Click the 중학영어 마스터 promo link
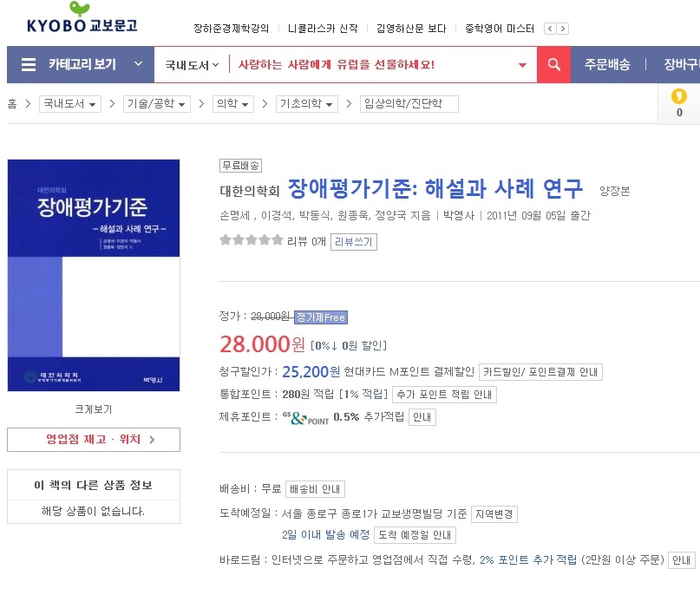This screenshot has width=700, height=595. [x=500, y=29]
